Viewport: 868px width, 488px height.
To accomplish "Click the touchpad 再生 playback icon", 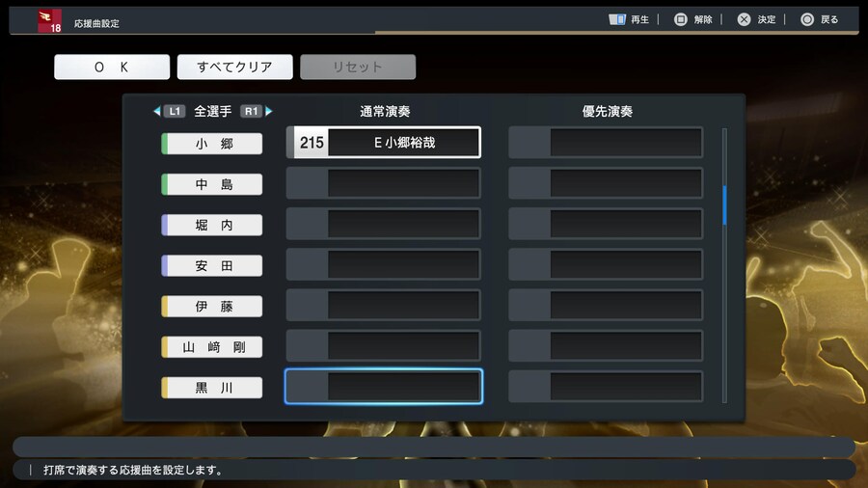I will [x=616, y=19].
